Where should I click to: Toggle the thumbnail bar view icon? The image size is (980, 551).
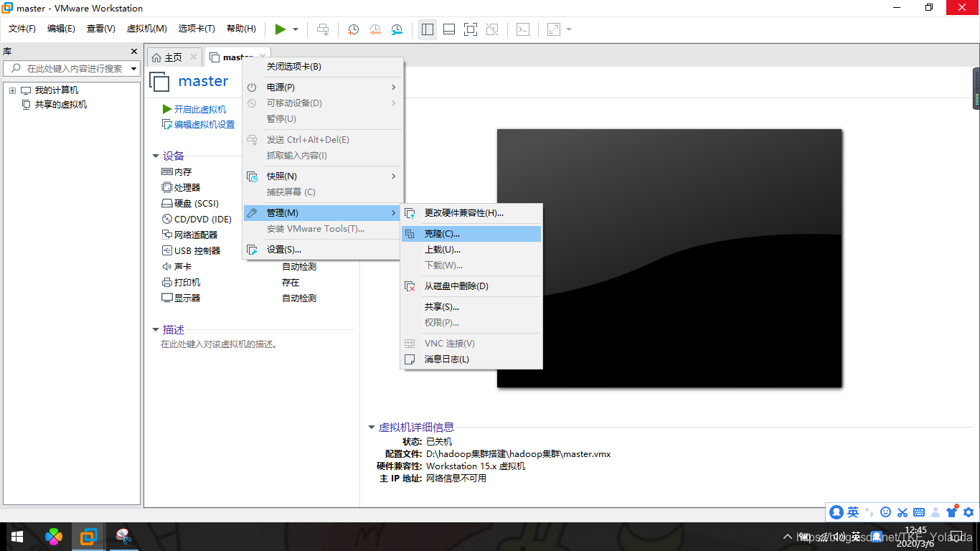(449, 29)
